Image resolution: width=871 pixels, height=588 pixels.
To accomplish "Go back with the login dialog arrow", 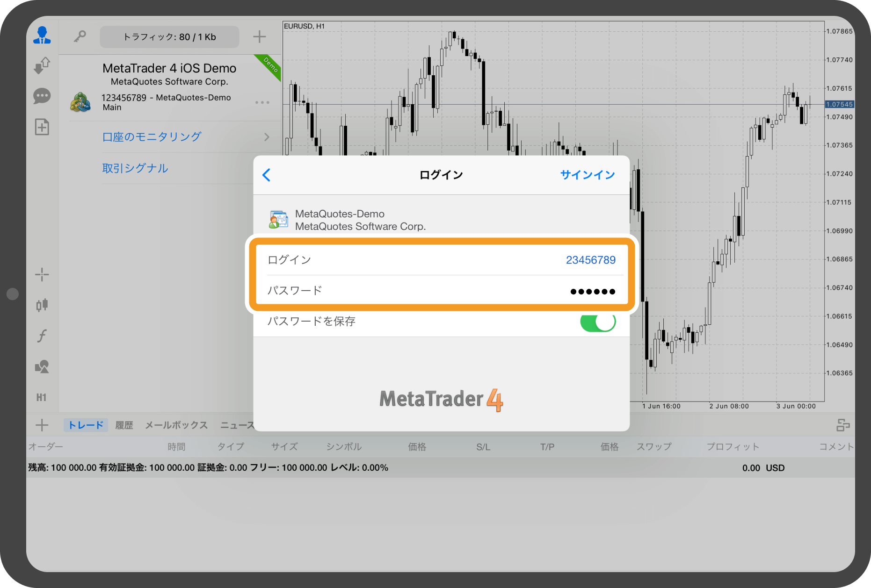I will 267,175.
